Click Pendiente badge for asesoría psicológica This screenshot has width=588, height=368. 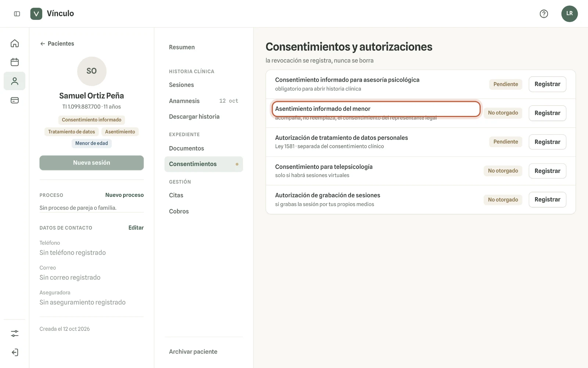coord(506,84)
